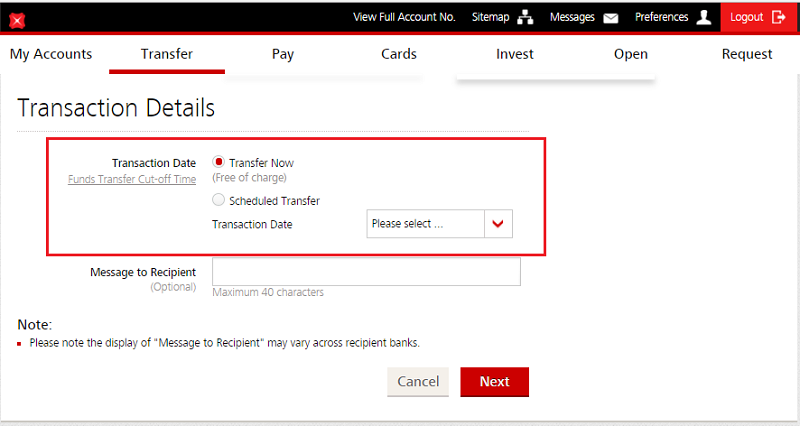Screen dimensions: 800x426
Task: Open Funds Transfer Cut-off Time link
Action: [132, 180]
